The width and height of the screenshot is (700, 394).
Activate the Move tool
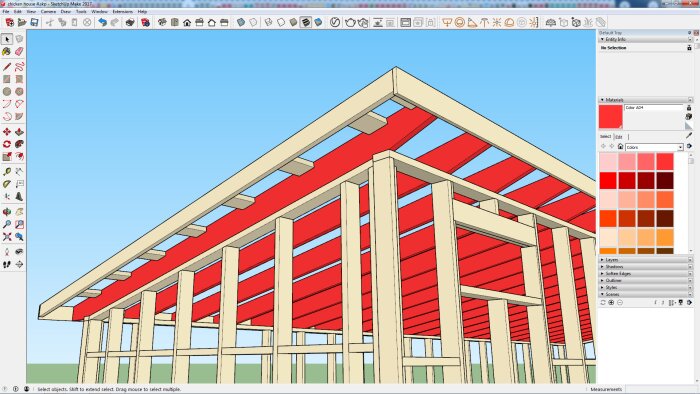point(7,132)
